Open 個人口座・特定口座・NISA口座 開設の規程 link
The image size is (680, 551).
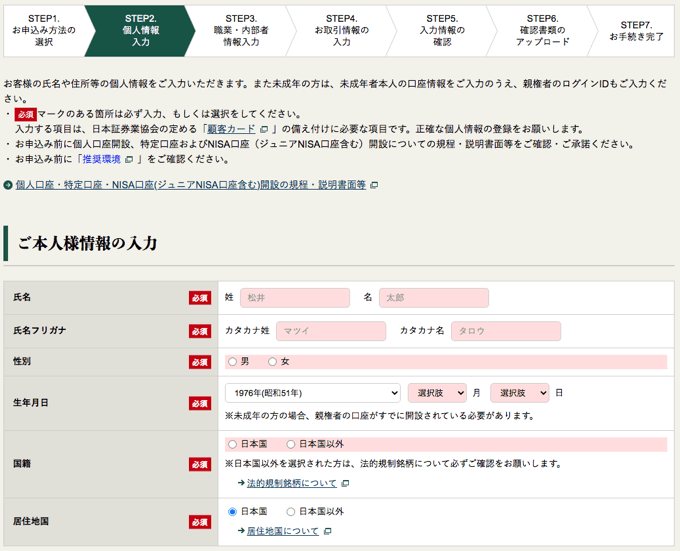point(191,185)
